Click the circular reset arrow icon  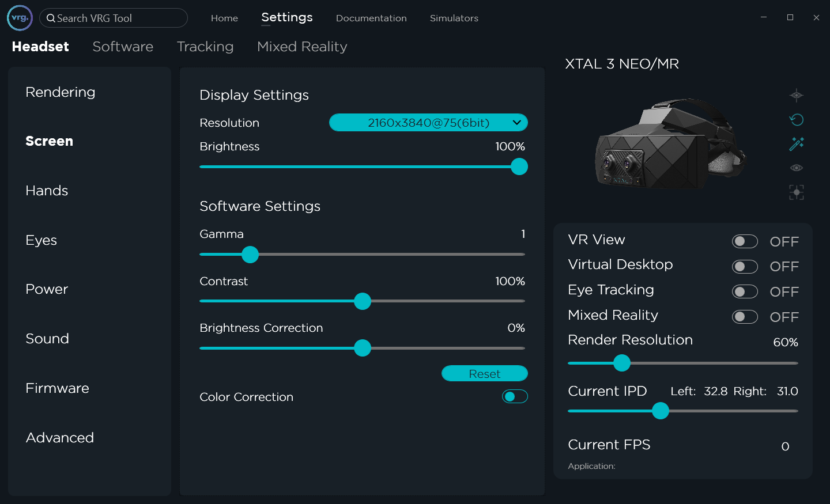(797, 119)
